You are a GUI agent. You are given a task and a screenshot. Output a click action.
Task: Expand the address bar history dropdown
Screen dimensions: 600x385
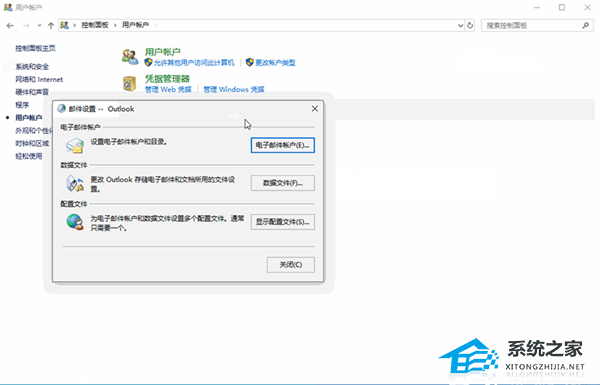click(x=460, y=26)
